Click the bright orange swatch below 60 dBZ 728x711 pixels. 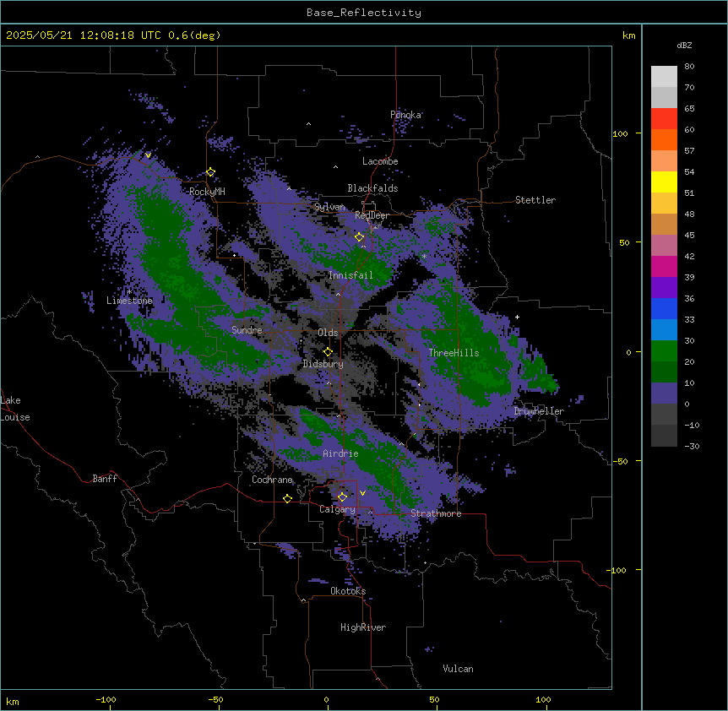[664, 139]
